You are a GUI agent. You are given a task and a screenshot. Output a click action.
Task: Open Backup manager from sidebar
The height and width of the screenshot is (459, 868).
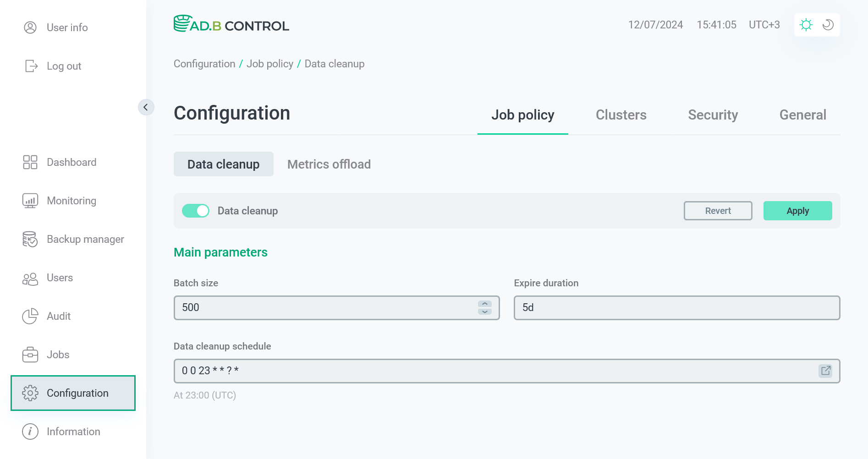[x=30, y=239]
